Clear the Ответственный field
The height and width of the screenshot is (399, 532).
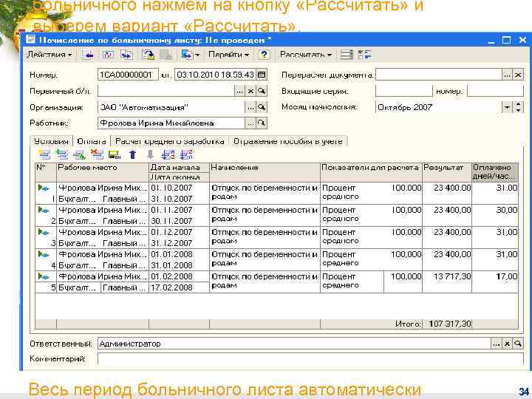coord(507,344)
